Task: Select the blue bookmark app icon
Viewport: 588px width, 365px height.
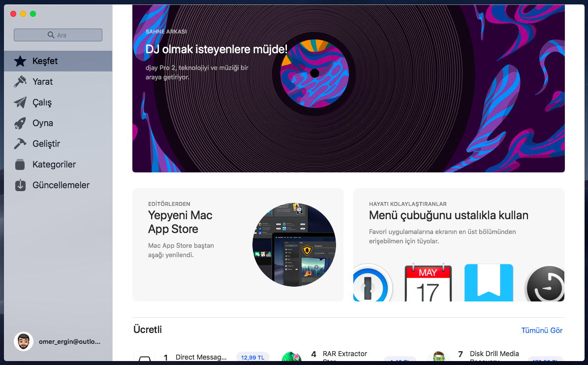Action: 488,283
